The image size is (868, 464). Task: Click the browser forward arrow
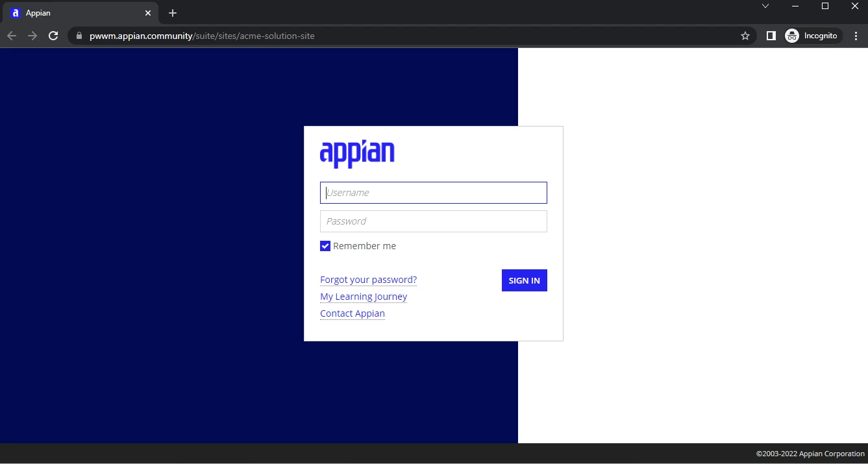[x=32, y=36]
